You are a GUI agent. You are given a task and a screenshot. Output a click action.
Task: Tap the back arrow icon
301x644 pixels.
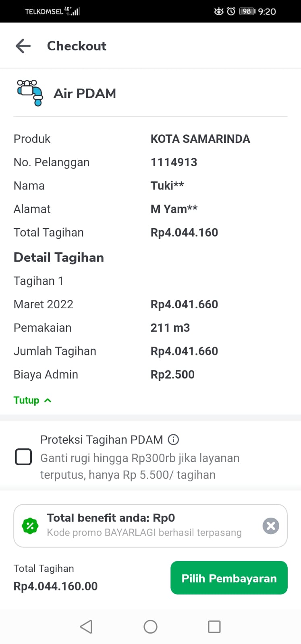[x=23, y=46]
